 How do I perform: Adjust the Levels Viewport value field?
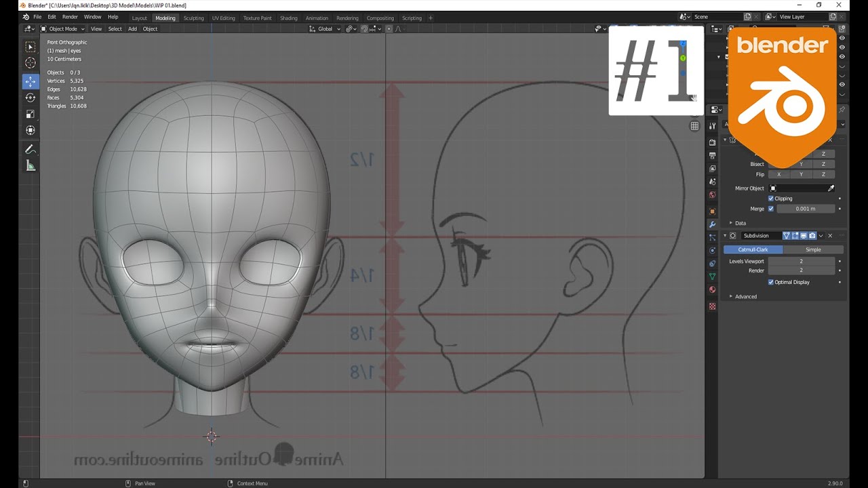click(x=801, y=261)
